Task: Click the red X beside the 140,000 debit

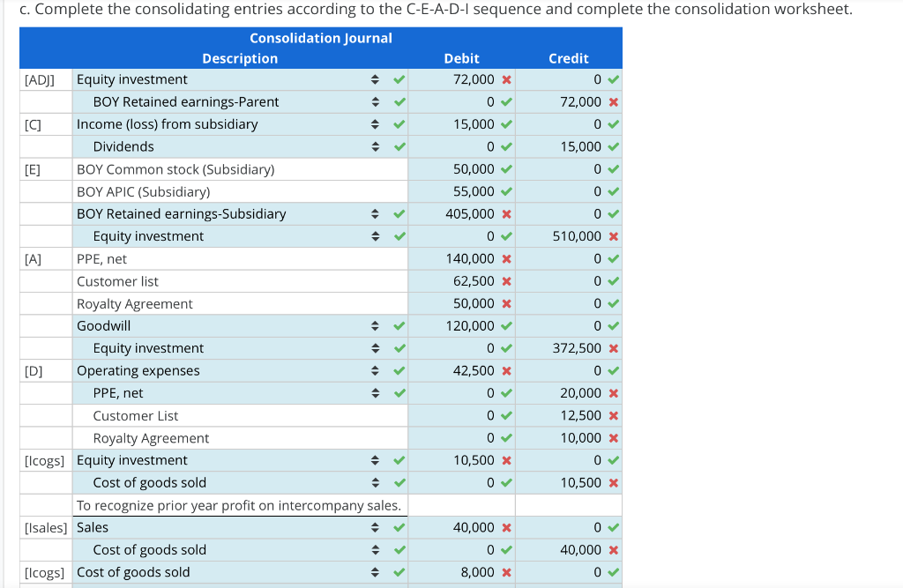Action: (x=507, y=259)
